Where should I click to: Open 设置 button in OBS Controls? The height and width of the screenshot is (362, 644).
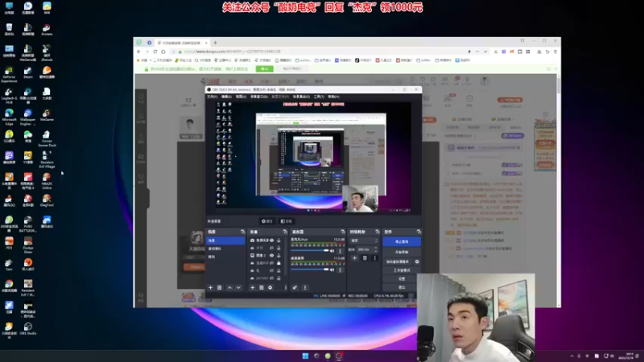point(402,278)
